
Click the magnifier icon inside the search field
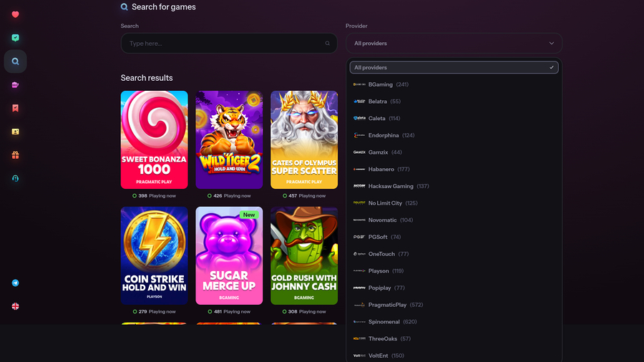327,43
